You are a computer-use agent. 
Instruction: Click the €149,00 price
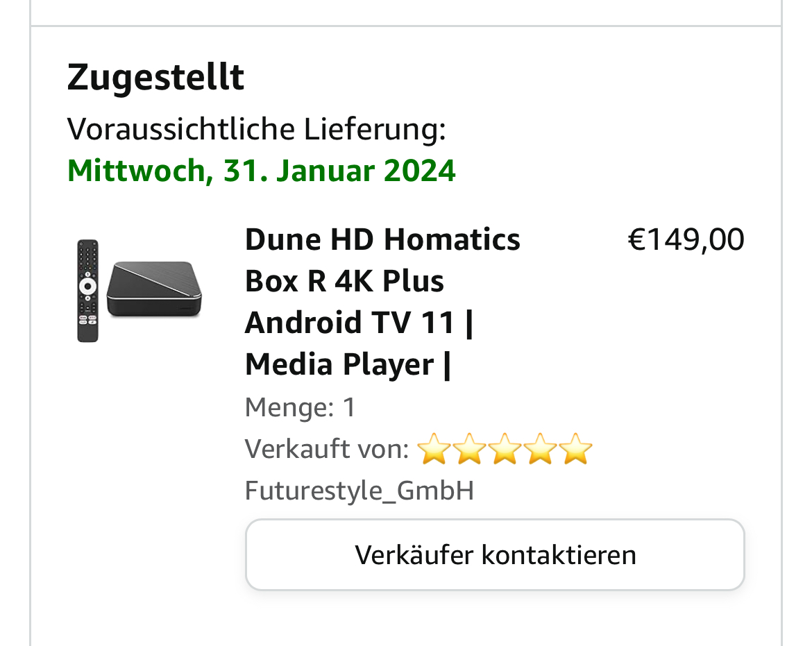click(x=686, y=240)
